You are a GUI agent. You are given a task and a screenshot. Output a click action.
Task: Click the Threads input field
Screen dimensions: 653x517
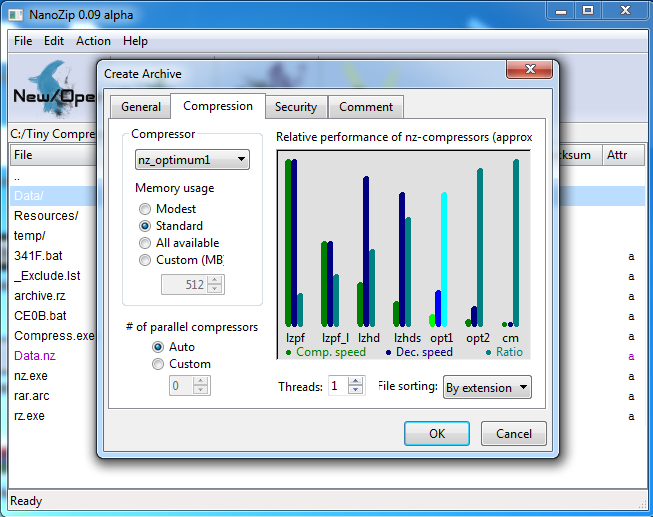[338, 386]
